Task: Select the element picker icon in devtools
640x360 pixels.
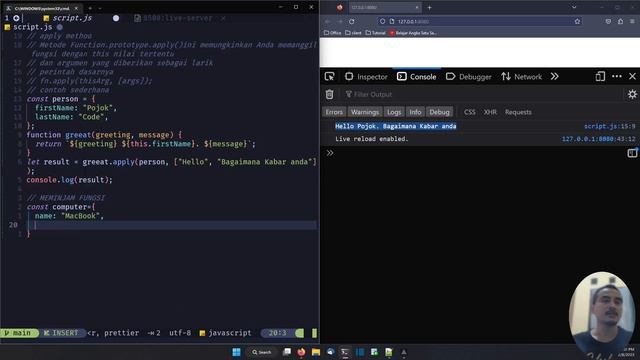Action: point(329,76)
